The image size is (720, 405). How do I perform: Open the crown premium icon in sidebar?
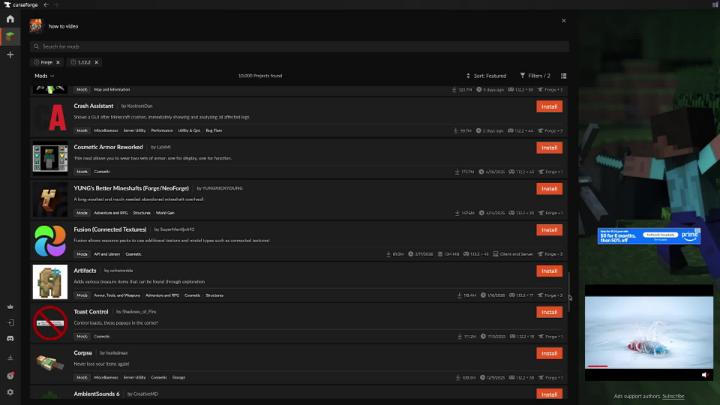(x=10, y=306)
